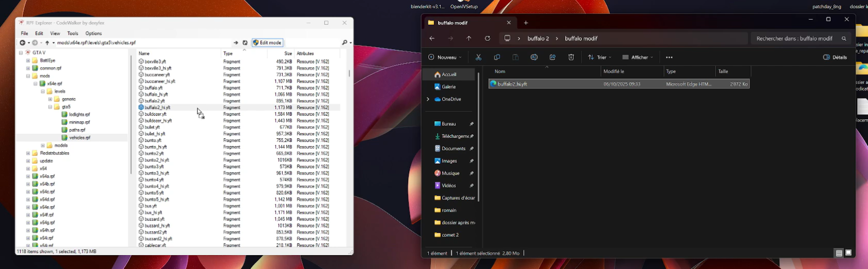Viewport: 868px width, 269px height.
Task: Toggle the Détails pane in File Explorer
Action: coord(835,57)
